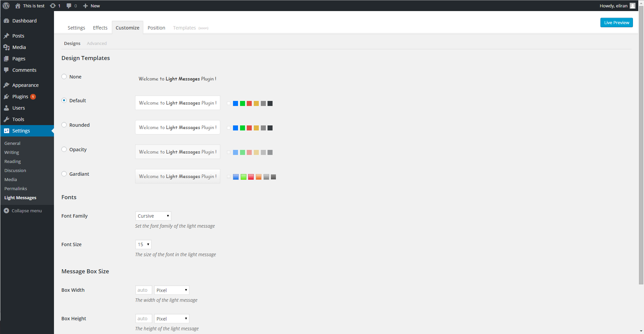644x334 pixels.
Task: Switch to the Settings tab
Action: point(76,28)
